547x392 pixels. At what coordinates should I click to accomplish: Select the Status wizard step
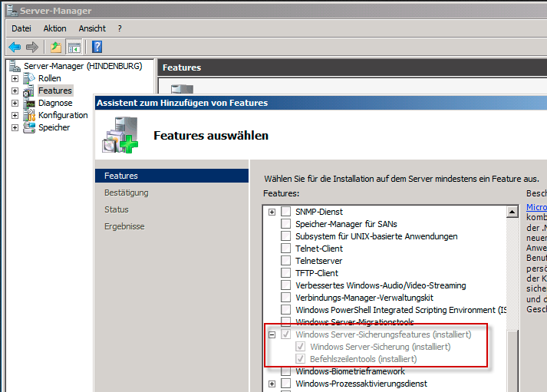117,209
